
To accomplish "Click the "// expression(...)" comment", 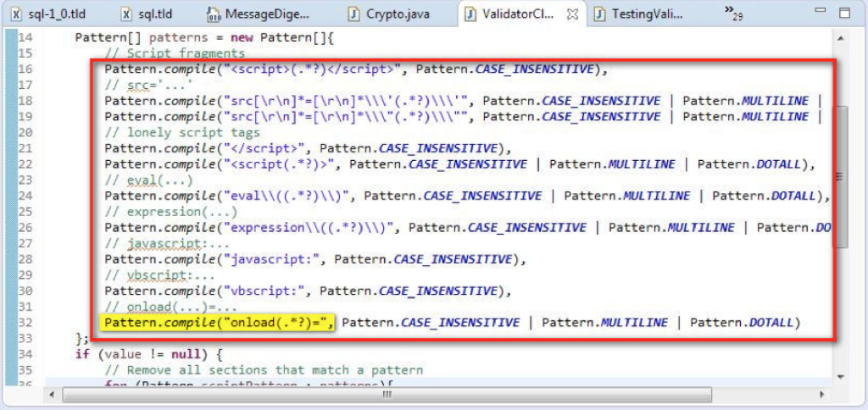I will 171,212.
